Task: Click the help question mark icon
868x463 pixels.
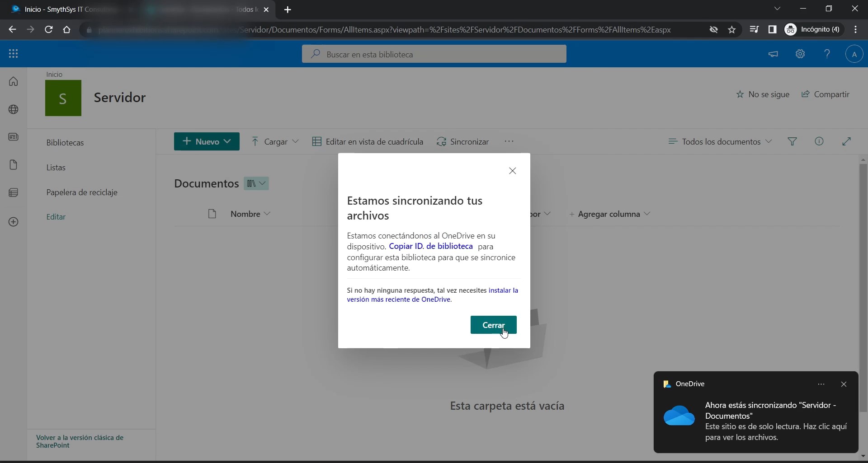Action: coord(827,54)
